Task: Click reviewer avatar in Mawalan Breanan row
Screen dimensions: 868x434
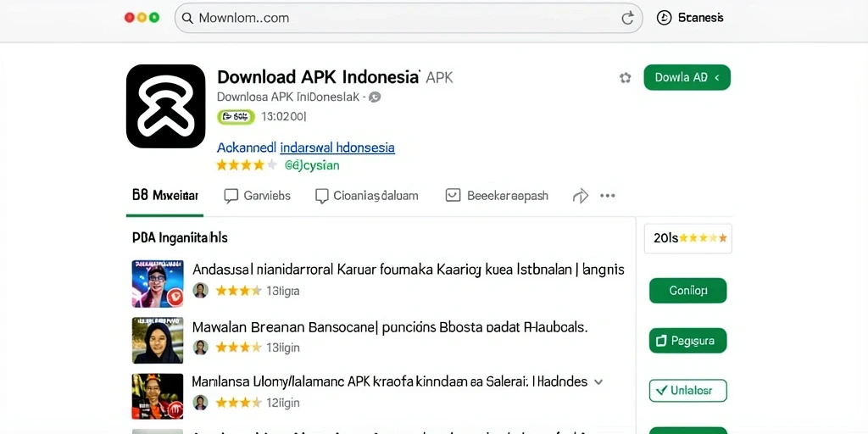Action: coord(200,347)
